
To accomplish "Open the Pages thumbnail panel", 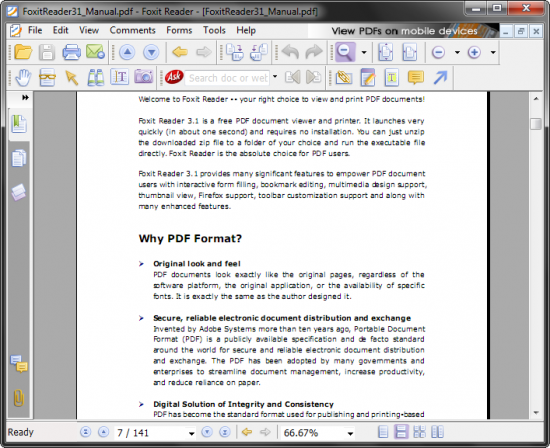I will tap(19, 158).
